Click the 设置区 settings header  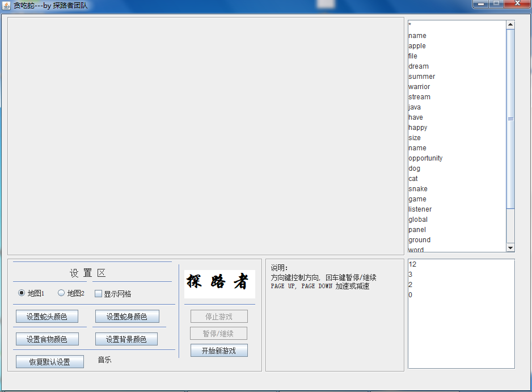click(x=88, y=273)
